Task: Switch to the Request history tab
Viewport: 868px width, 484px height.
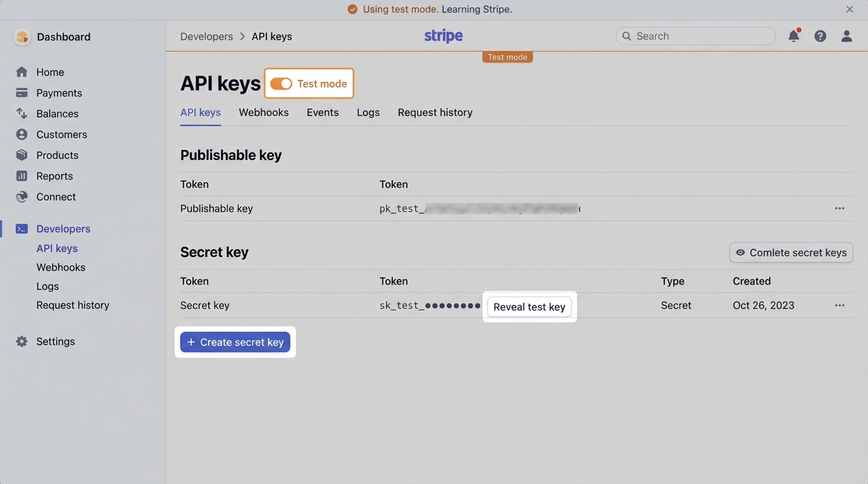Action: (x=435, y=112)
